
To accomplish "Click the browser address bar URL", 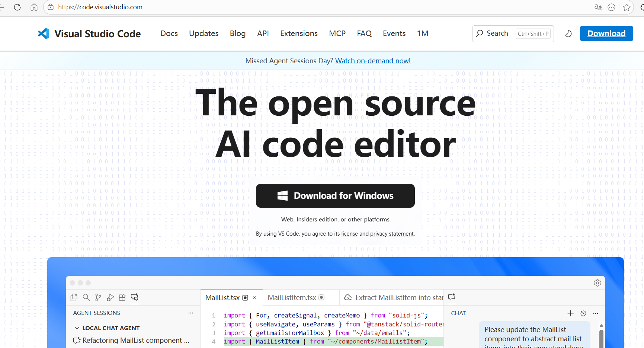I will [x=100, y=7].
